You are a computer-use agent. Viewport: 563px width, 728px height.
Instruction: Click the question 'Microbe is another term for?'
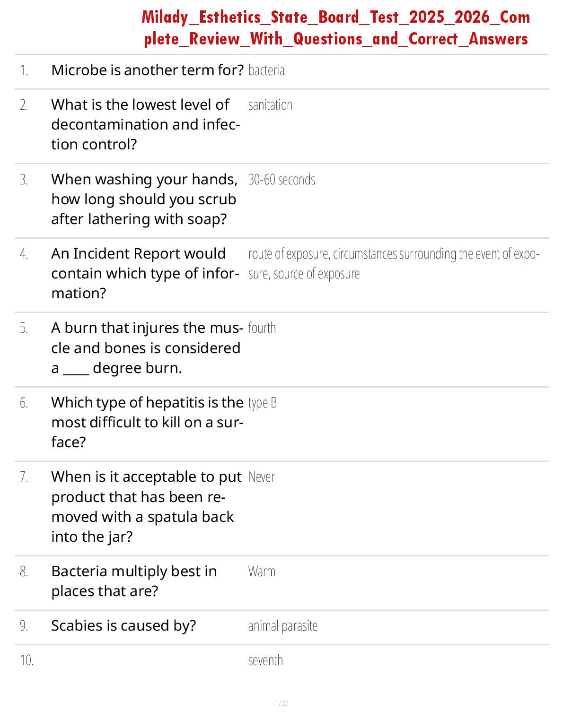coord(147,70)
